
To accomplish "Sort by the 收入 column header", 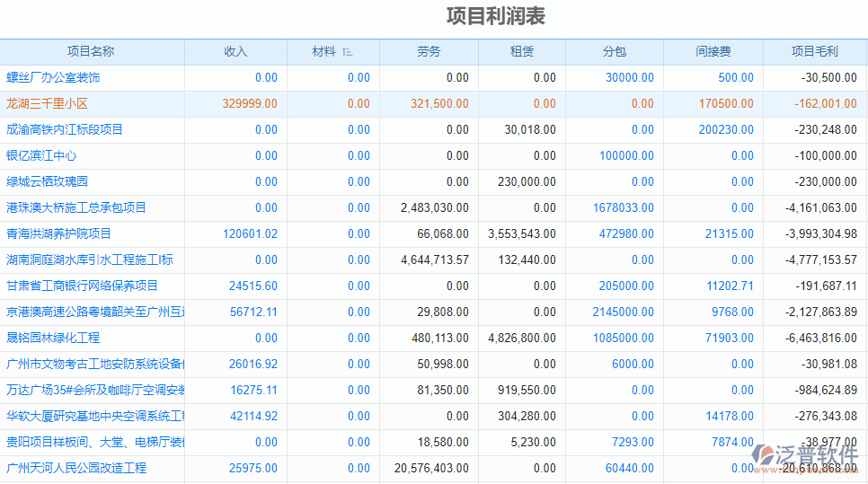I will click(x=235, y=52).
